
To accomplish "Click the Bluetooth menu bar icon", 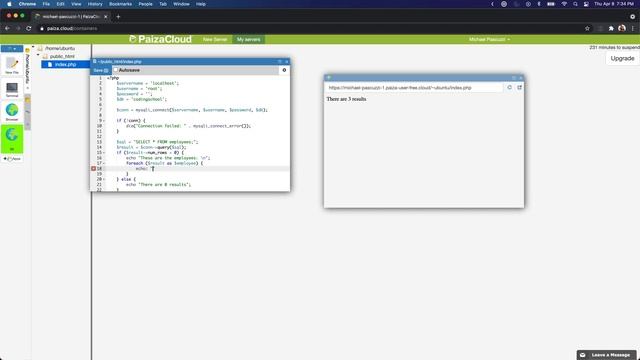I will (539, 4).
